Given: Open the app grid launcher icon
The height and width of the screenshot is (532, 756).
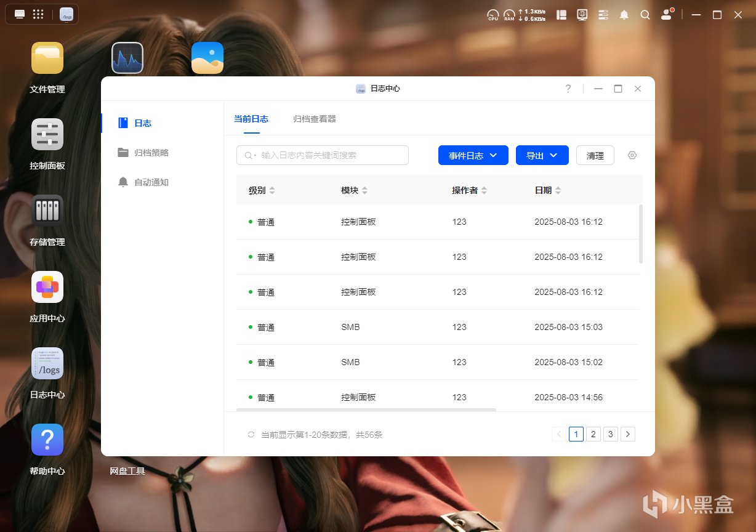Looking at the screenshot, I should (x=38, y=14).
